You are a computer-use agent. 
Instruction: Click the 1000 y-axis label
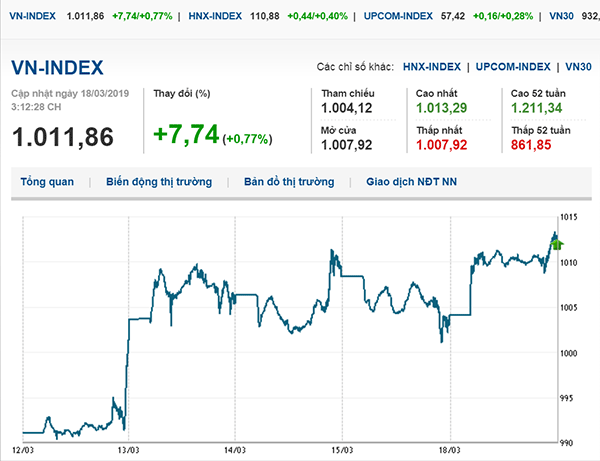[x=569, y=353]
